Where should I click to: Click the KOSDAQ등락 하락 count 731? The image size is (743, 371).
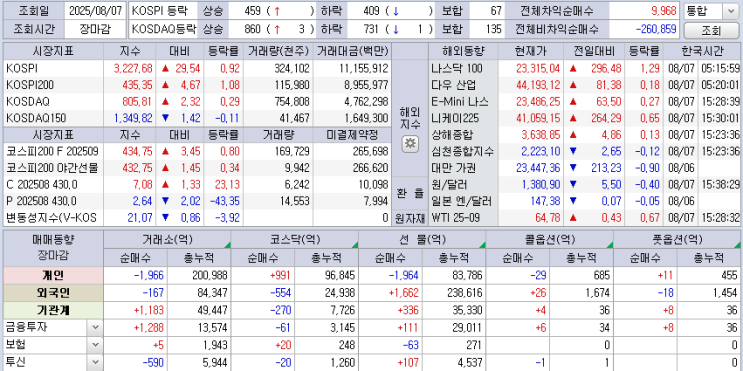click(x=371, y=29)
